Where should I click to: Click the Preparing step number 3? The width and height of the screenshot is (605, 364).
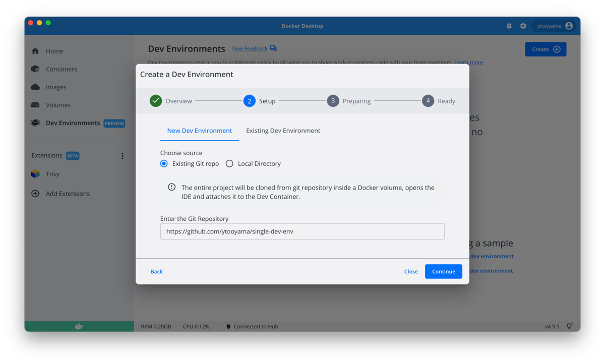(x=333, y=101)
